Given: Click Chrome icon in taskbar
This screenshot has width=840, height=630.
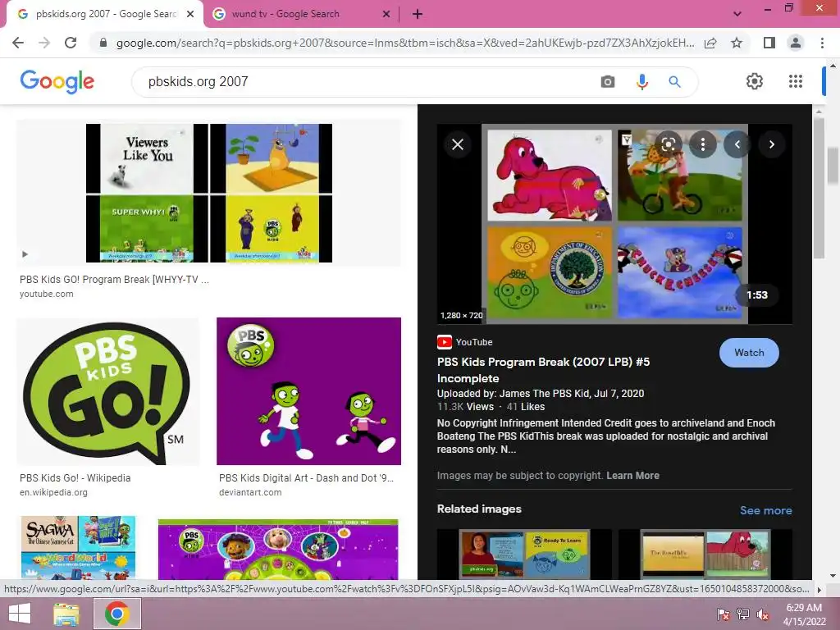Looking at the screenshot, I should click(x=116, y=614).
